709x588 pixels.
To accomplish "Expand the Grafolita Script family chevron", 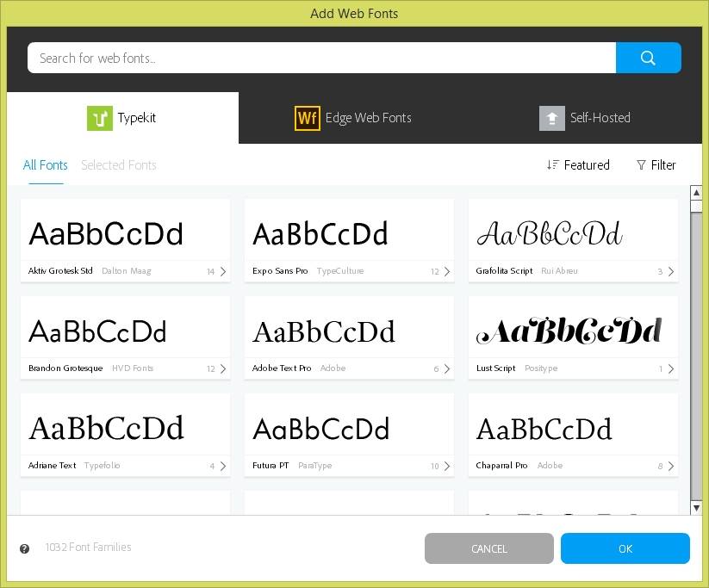I will click(671, 271).
